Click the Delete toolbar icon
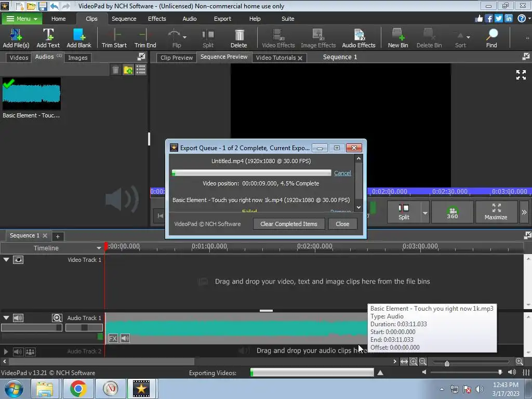 (239, 38)
